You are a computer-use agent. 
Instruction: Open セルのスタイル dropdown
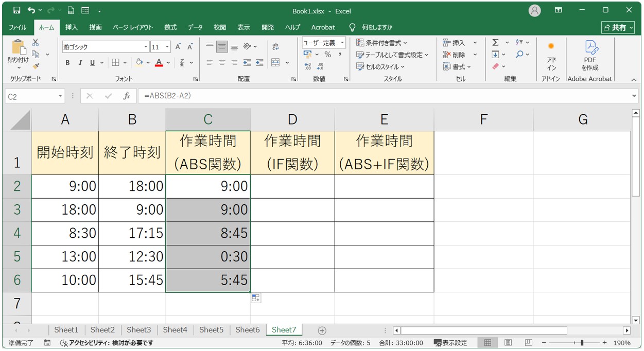(x=380, y=66)
